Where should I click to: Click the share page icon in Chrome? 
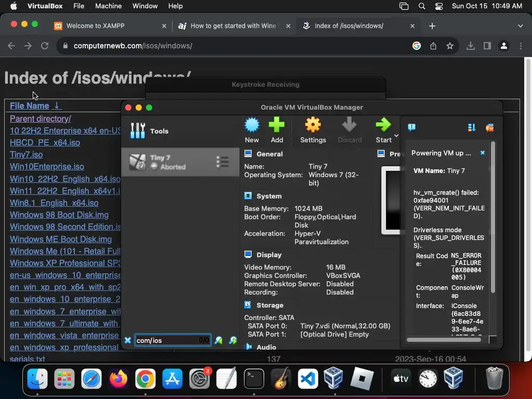(433, 46)
